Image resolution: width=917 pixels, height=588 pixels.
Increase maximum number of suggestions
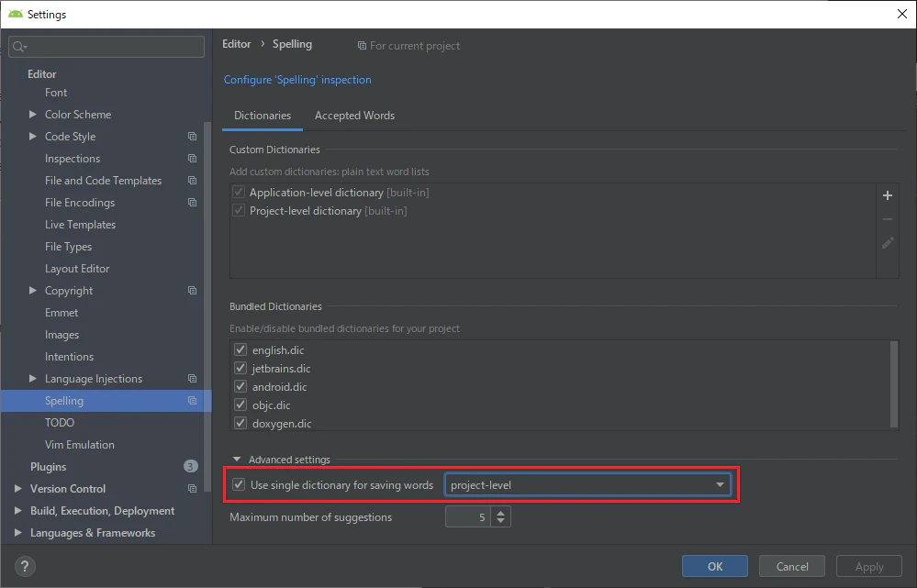coord(500,513)
